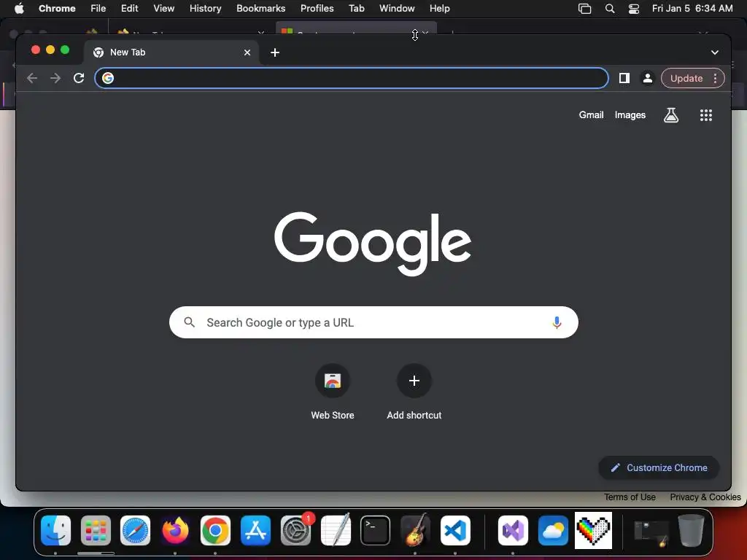747x560 pixels.
Task: Open Terminal from the dock
Action: coord(376,530)
